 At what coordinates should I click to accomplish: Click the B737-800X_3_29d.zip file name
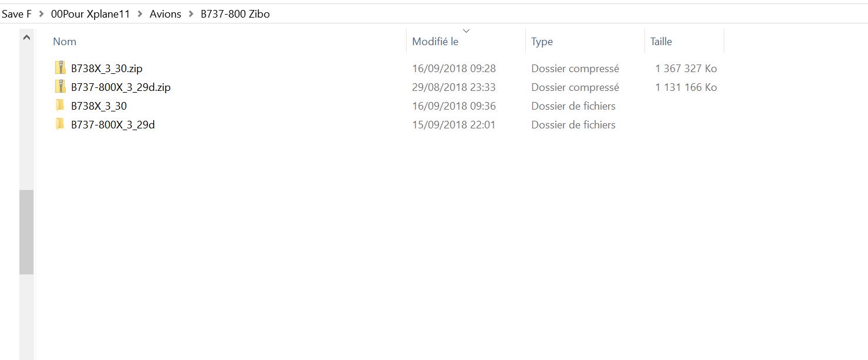tap(121, 87)
